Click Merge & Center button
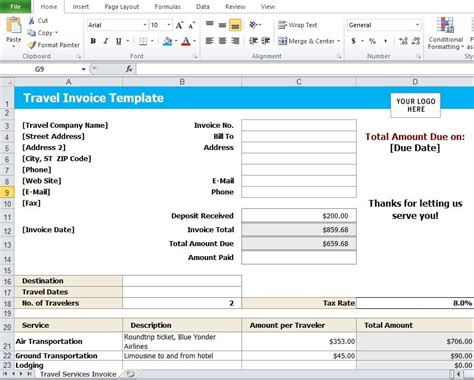The width and height of the screenshot is (474, 380). 306,41
